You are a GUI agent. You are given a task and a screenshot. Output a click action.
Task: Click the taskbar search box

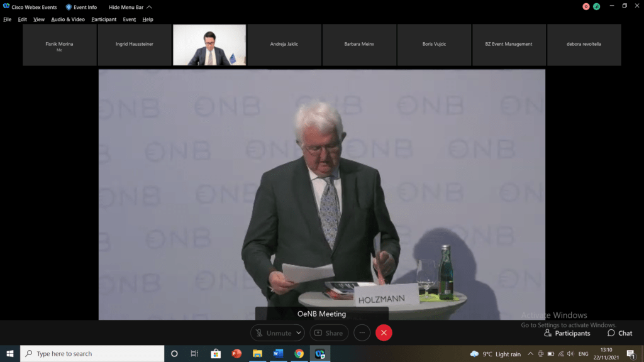pyautogui.click(x=92, y=353)
